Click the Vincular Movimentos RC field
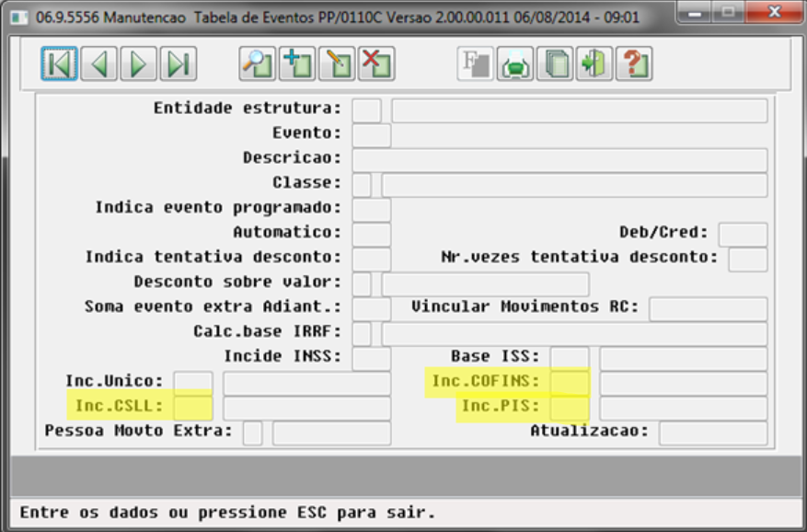This screenshot has height=532, width=807. [709, 309]
